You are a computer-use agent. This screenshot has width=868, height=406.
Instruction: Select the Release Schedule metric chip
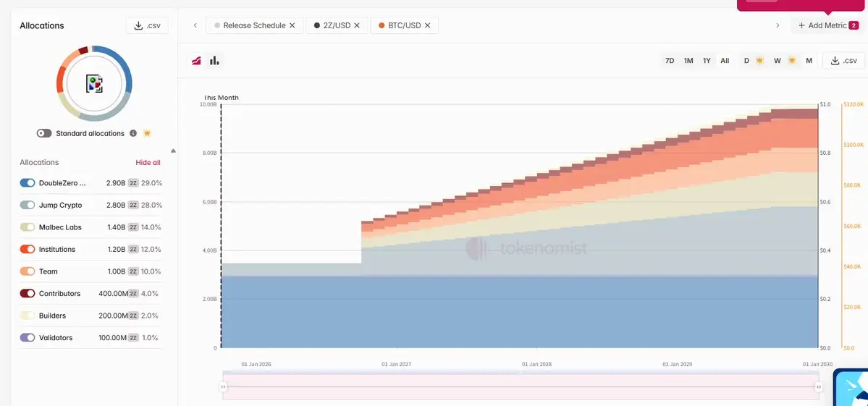click(255, 25)
